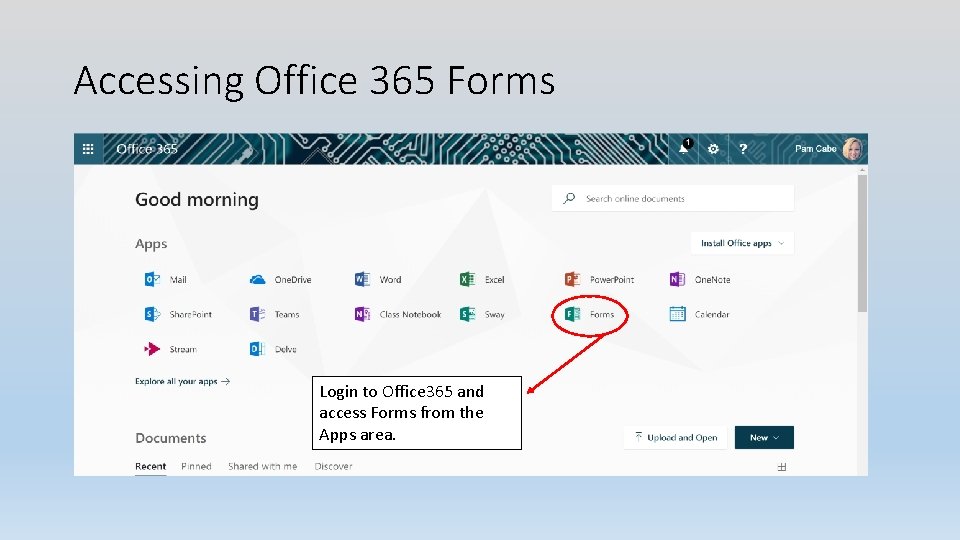Launch the SharePoint app
This screenshot has height=540, width=960.
pos(178,314)
